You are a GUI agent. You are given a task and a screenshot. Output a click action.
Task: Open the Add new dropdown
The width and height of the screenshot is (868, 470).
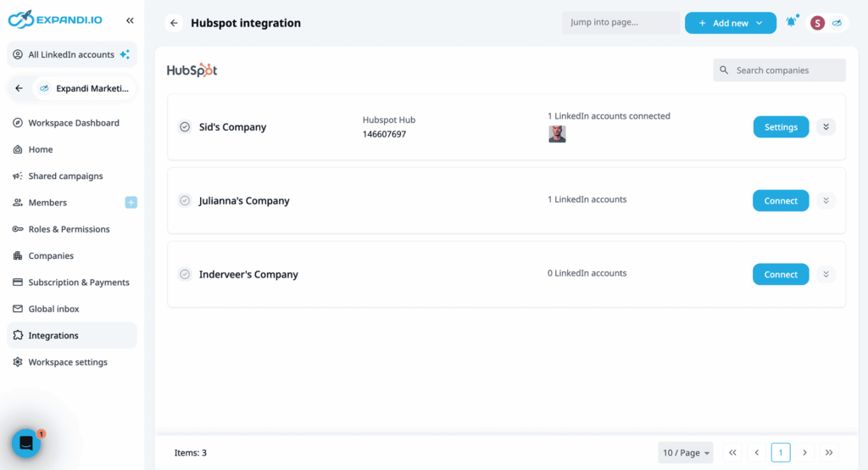click(x=730, y=23)
